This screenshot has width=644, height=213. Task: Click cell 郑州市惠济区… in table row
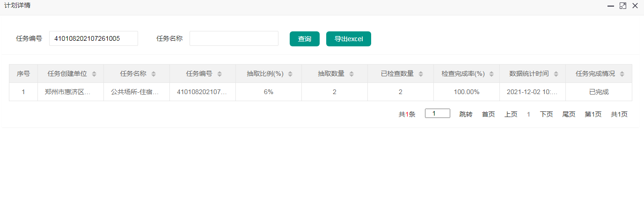(71, 92)
